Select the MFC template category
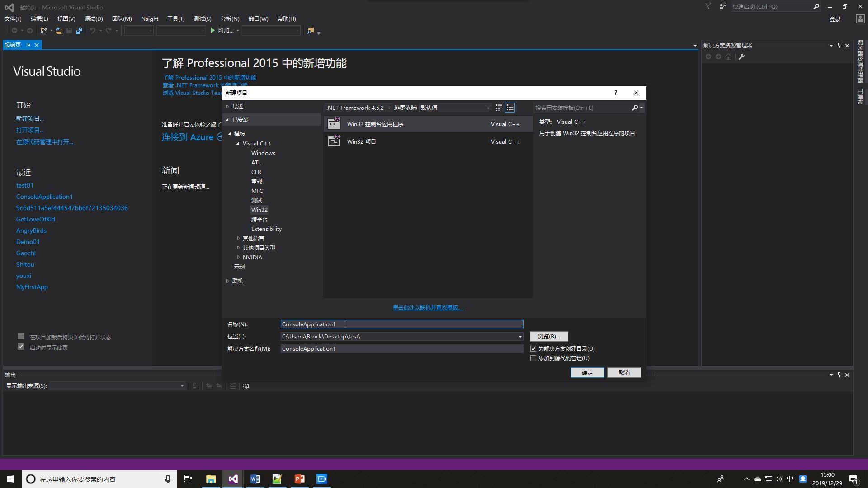The width and height of the screenshot is (868, 488). click(257, 191)
